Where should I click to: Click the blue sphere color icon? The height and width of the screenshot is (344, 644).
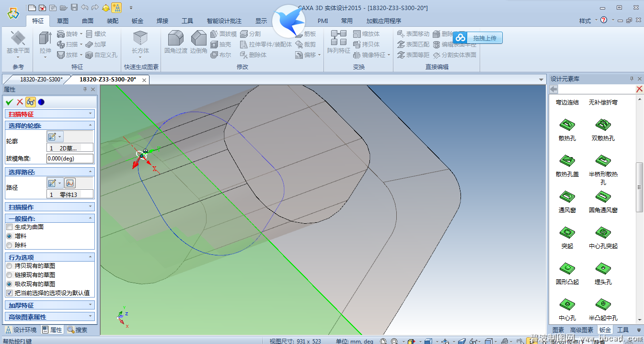[41, 102]
